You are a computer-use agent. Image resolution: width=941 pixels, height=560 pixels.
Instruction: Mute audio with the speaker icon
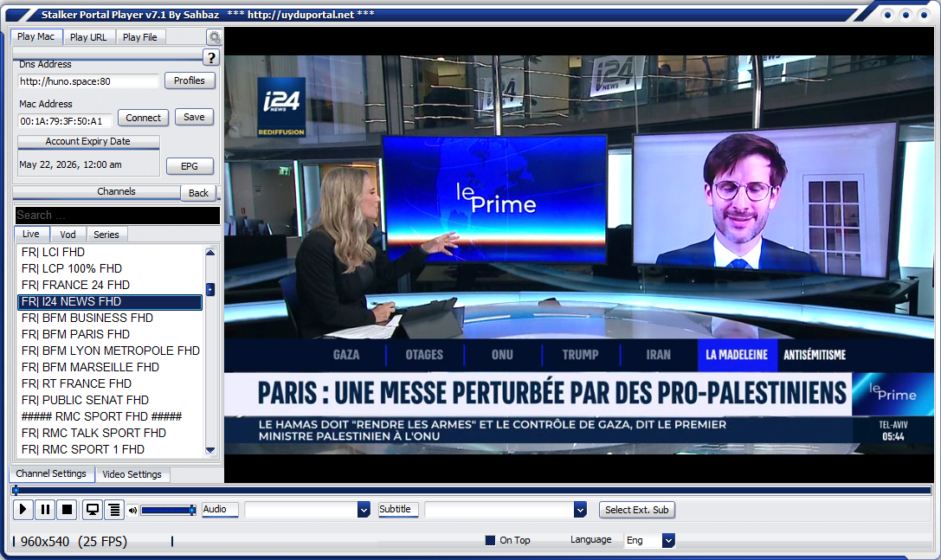point(132,510)
